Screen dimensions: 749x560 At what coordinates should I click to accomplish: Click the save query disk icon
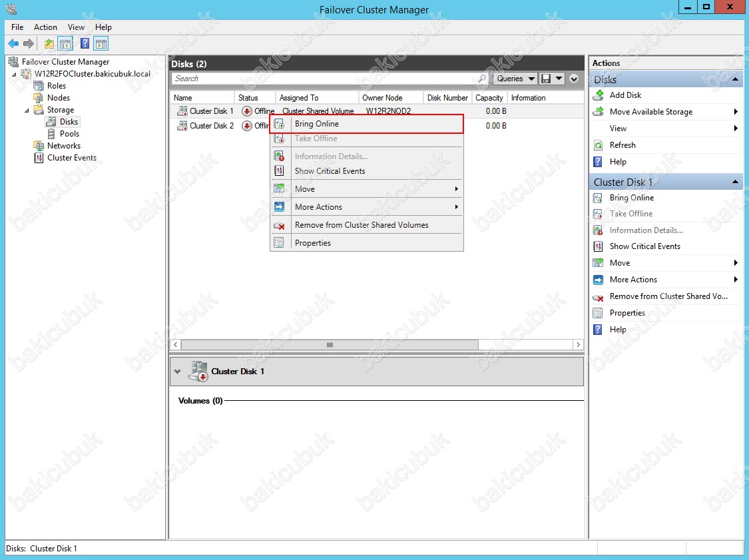coord(546,79)
